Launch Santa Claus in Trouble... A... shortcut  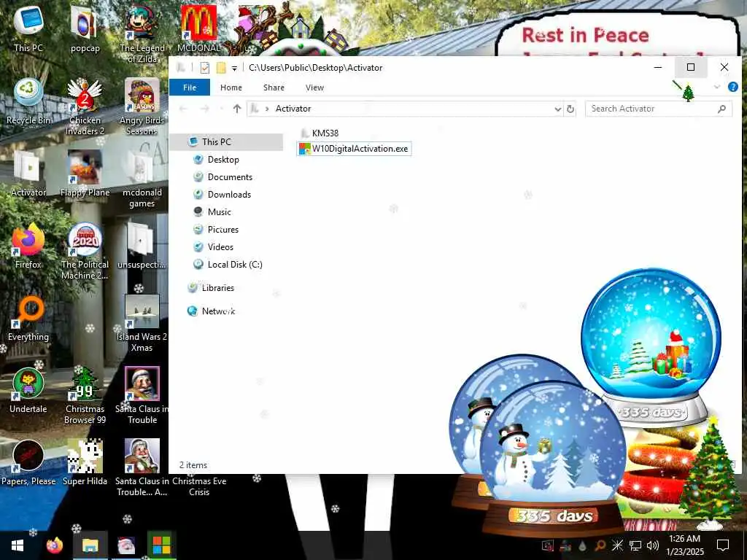coord(142,467)
